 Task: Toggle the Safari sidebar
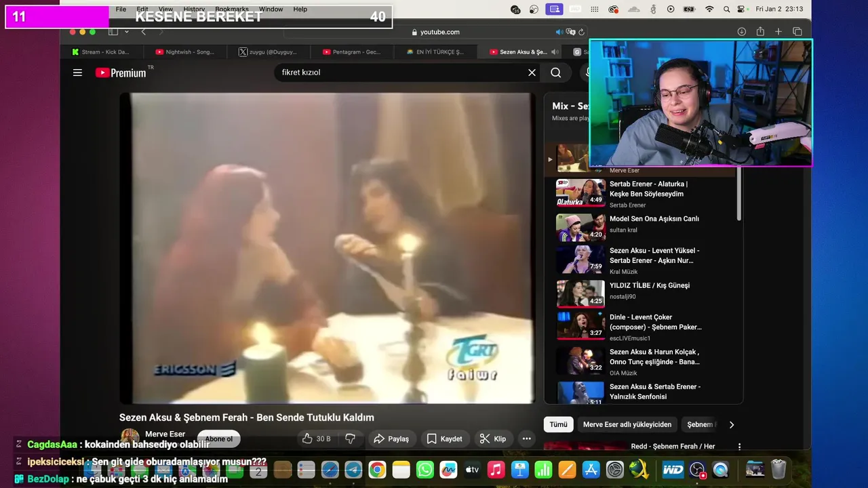point(113,32)
